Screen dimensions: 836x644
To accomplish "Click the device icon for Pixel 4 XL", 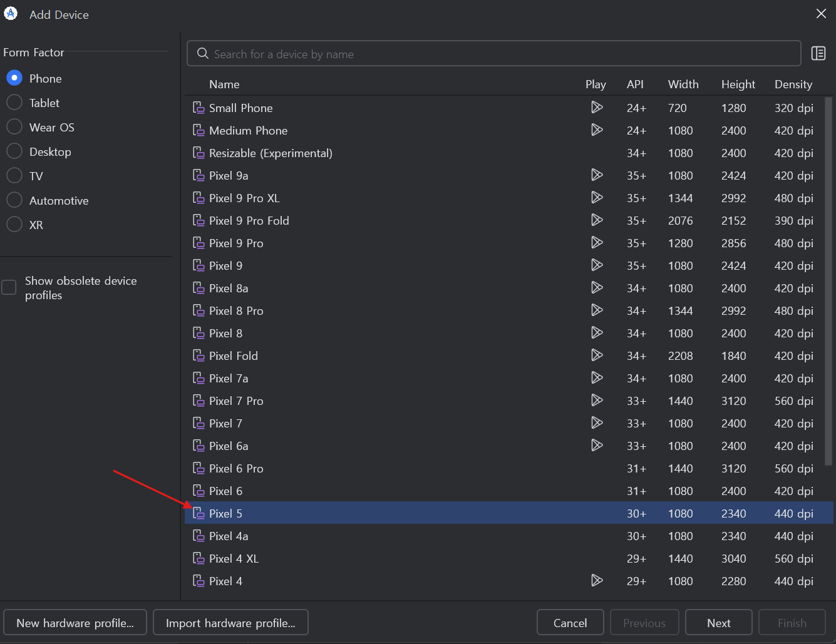I will coord(199,558).
